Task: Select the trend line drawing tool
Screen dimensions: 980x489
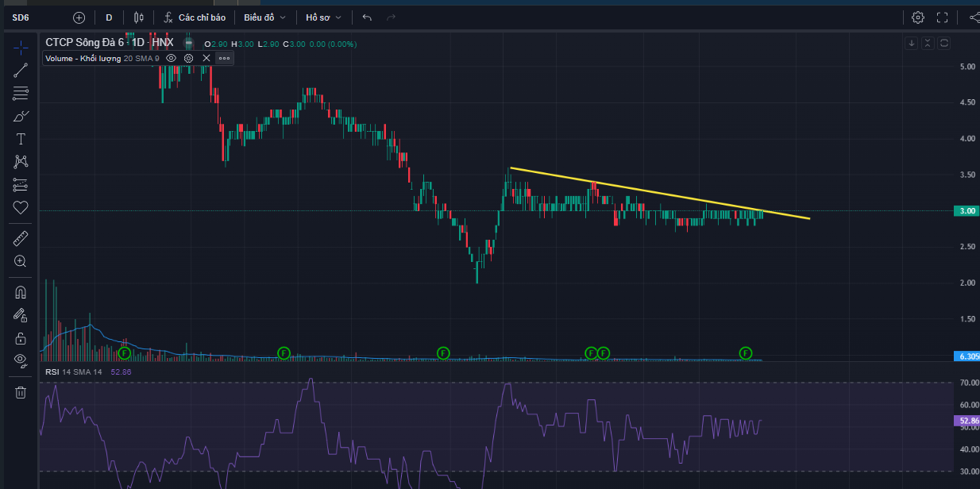Action: click(21, 70)
